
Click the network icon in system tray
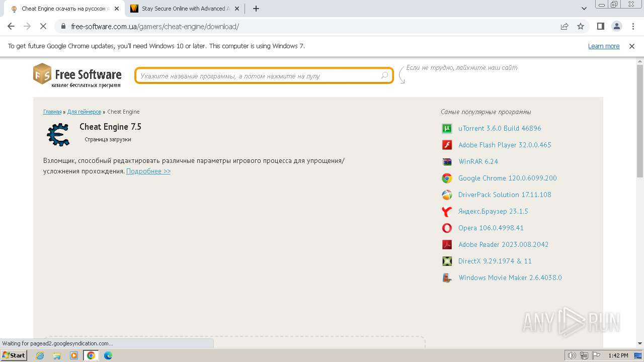[x=584, y=355]
